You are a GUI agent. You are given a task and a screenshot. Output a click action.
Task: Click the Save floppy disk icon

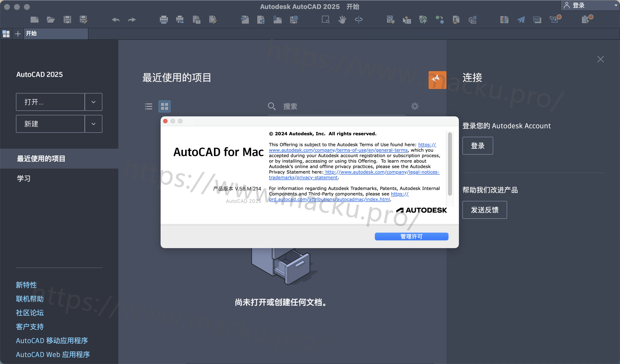pos(67,20)
